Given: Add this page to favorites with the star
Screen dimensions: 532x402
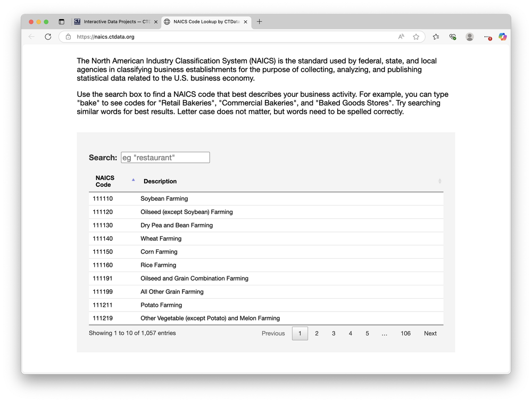Looking at the screenshot, I should [x=415, y=37].
